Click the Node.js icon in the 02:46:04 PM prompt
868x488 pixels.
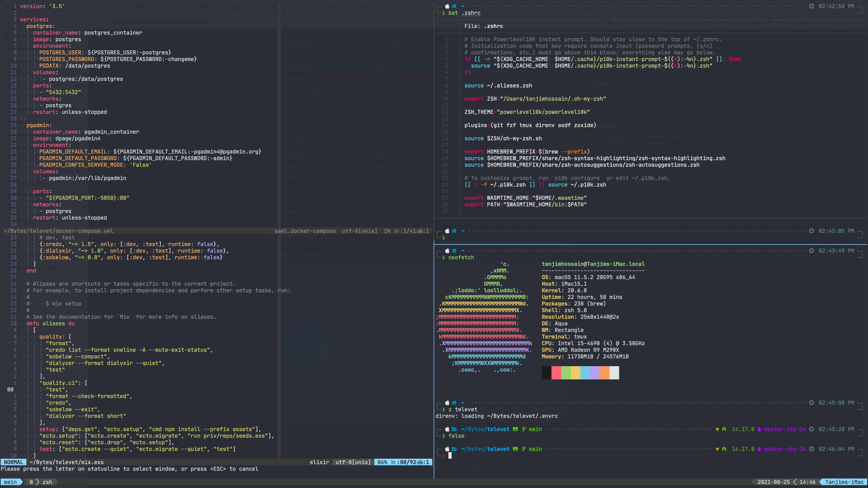click(724, 449)
